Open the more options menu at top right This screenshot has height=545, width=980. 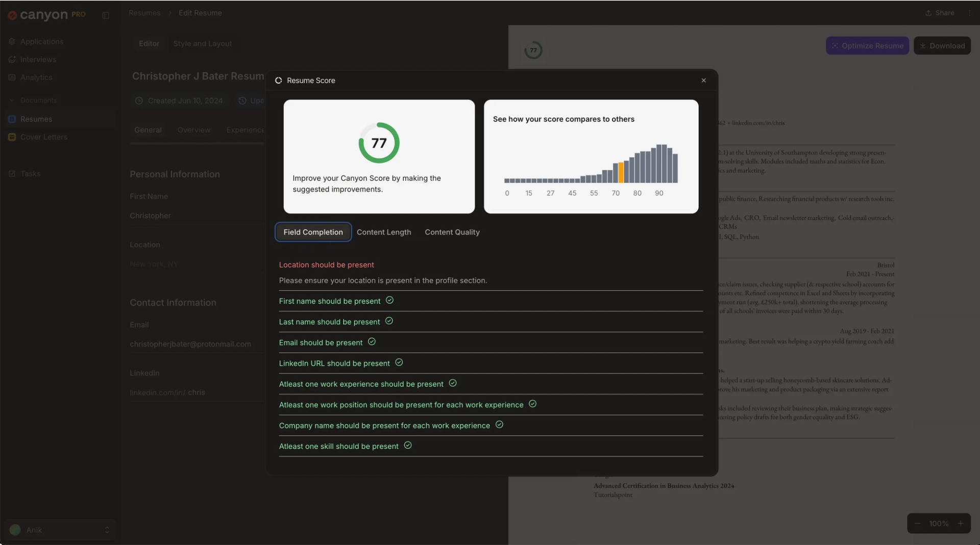969,13
